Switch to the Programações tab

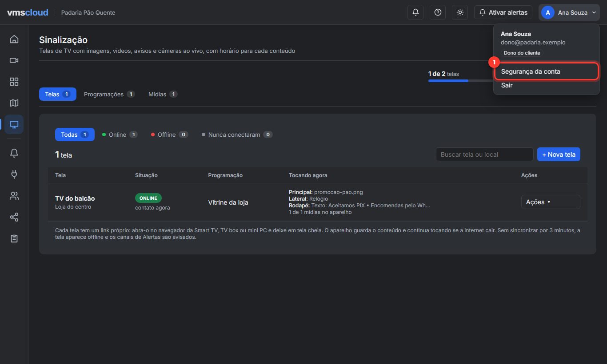pos(109,94)
